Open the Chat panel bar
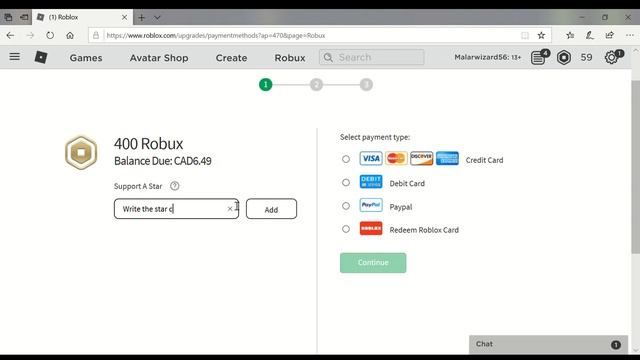 click(548, 344)
